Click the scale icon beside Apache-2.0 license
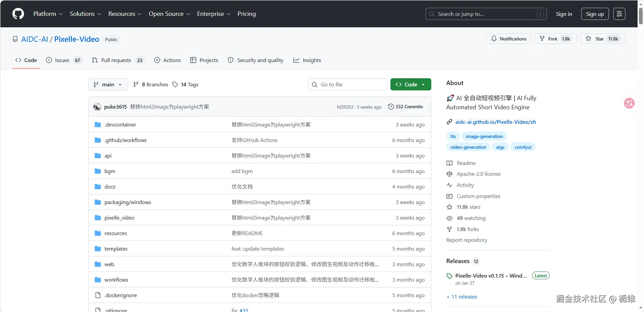Screen dimensions: 644x312 tap(449, 174)
